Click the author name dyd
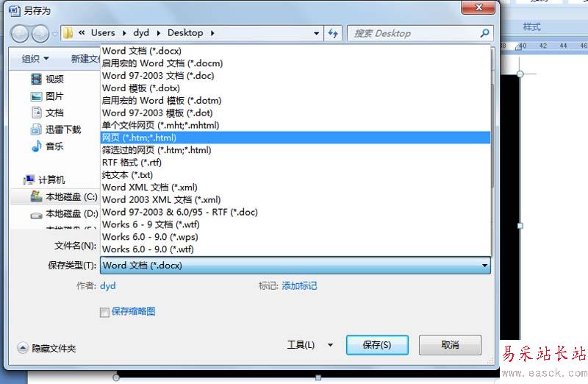Screen dimensions: 588x384 (x=108, y=286)
